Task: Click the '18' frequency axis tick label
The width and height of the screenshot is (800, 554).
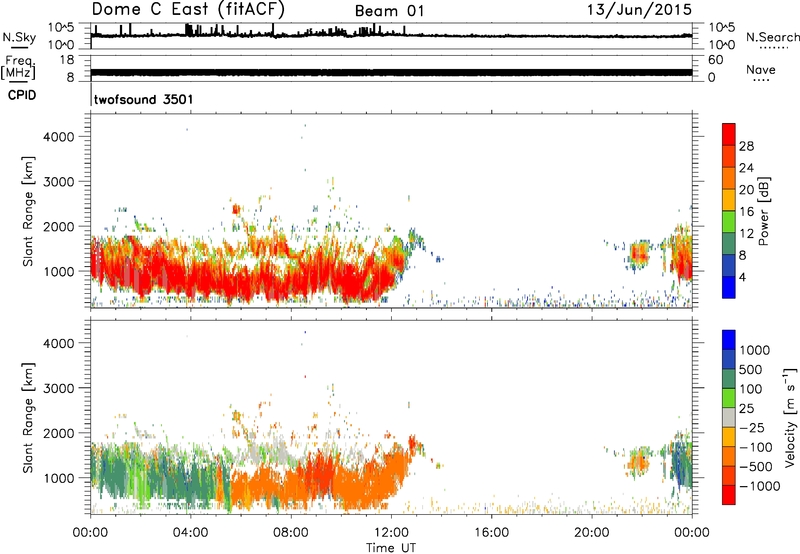Action: pos(67,60)
